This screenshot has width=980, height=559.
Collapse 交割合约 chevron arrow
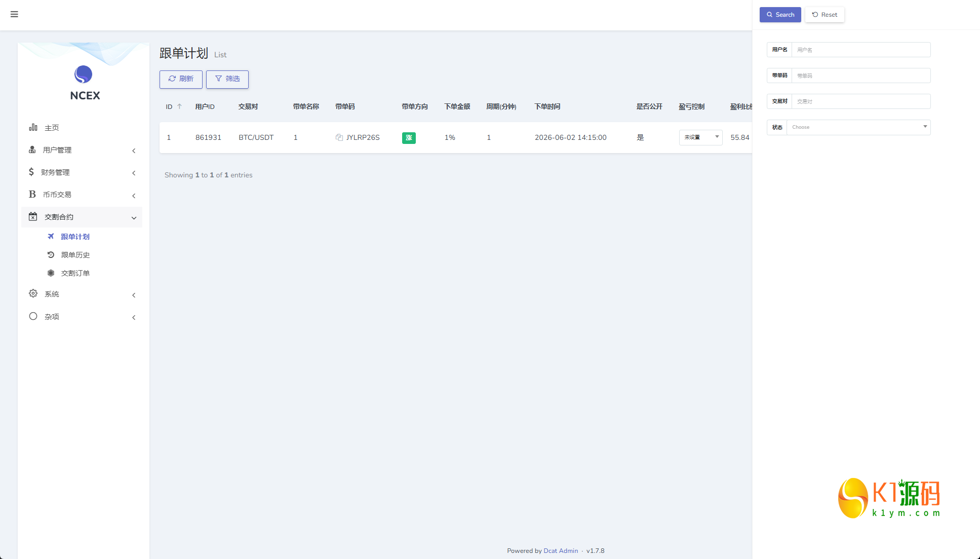point(134,218)
